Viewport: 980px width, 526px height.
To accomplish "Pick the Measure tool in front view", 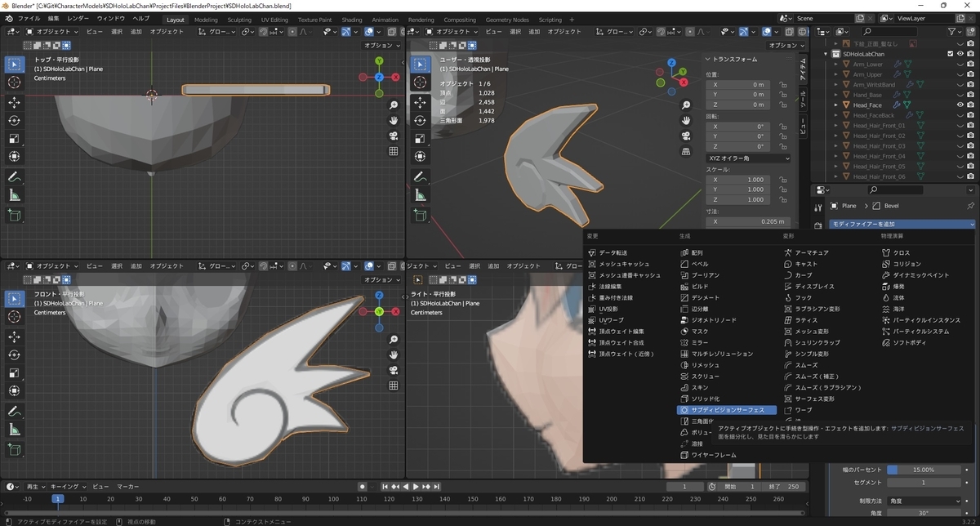I will pyautogui.click(x=15, y=430).
